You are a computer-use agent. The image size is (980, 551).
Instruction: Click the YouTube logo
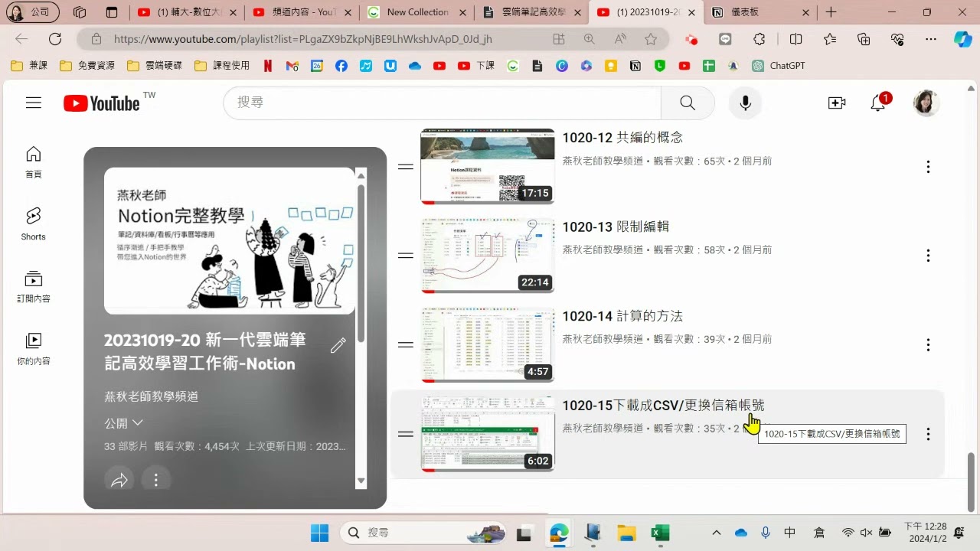point(102,103)
